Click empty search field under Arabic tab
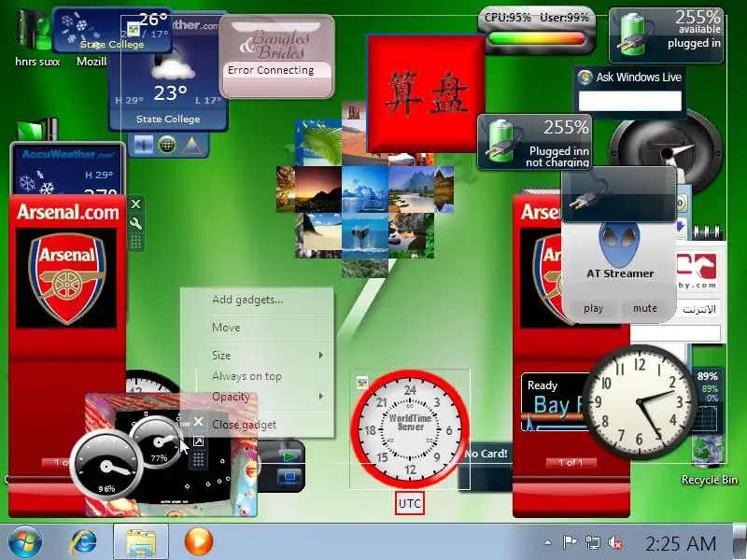 (675, 333)
